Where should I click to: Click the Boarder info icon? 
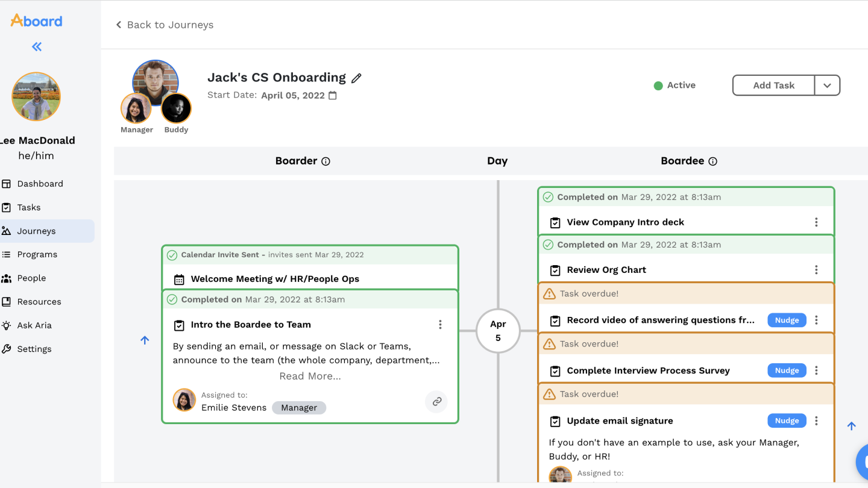pos(325,161)
